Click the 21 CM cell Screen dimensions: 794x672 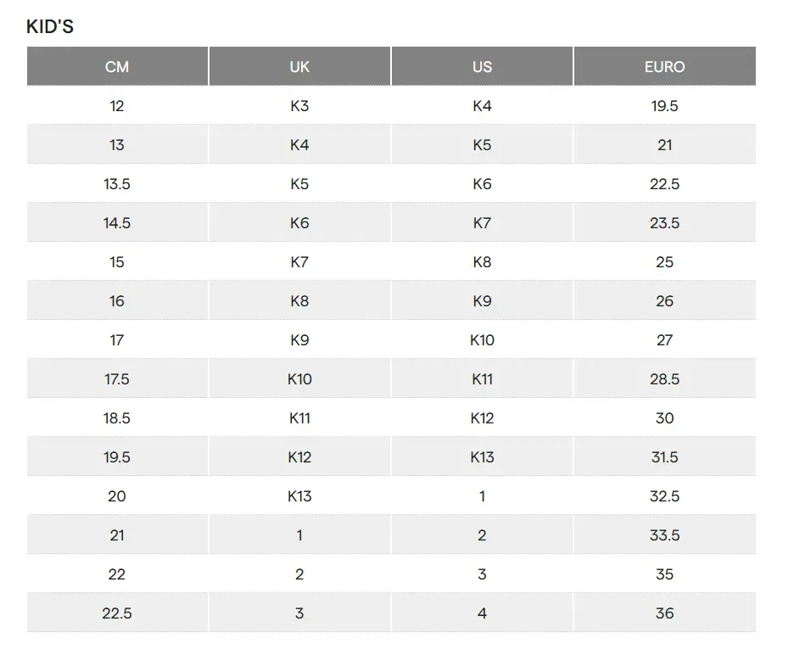pos(117,535)
